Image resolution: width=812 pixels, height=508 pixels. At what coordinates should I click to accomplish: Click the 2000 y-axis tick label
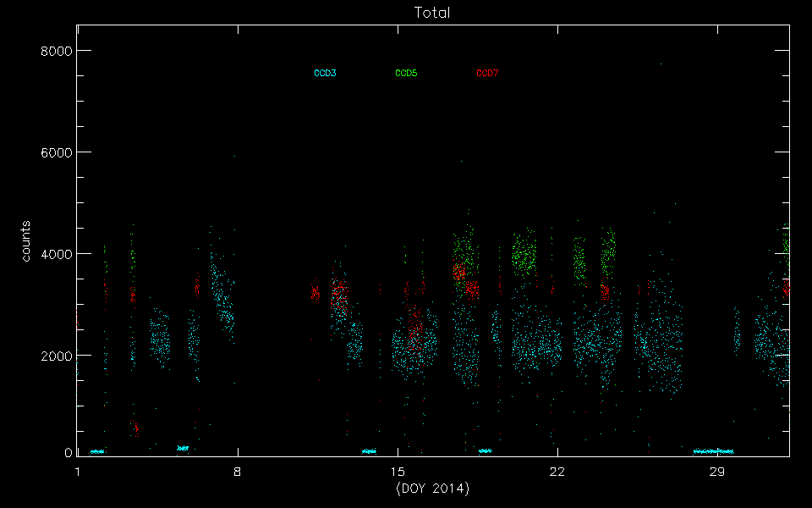(55, 356)
